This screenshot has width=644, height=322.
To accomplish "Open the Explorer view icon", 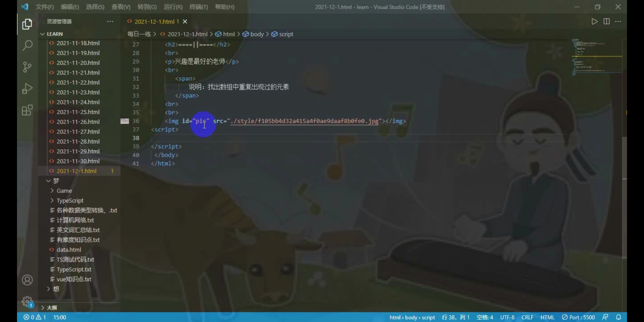I will 27,24.
